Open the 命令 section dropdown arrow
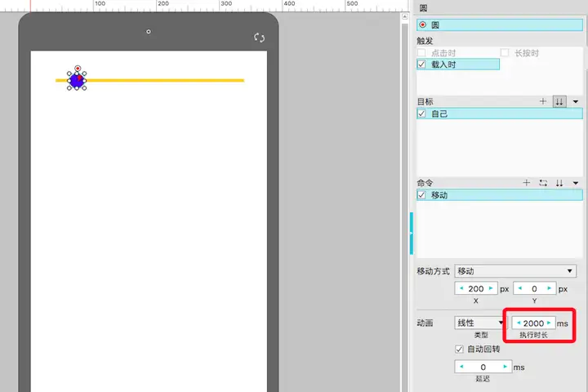This screenshot has height=392, width=588. (576, 183)
